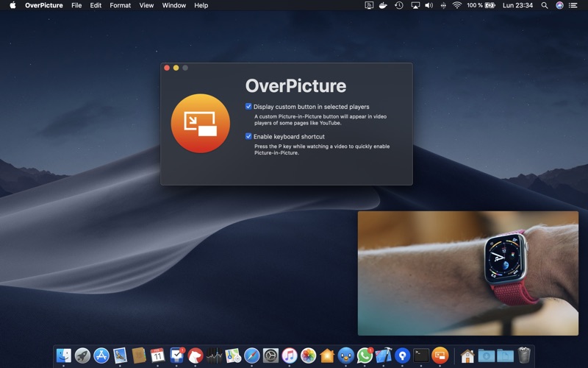Open Terminal from the Dock
This screenshot has width=588, height=368.
click(x=421, y=355)
